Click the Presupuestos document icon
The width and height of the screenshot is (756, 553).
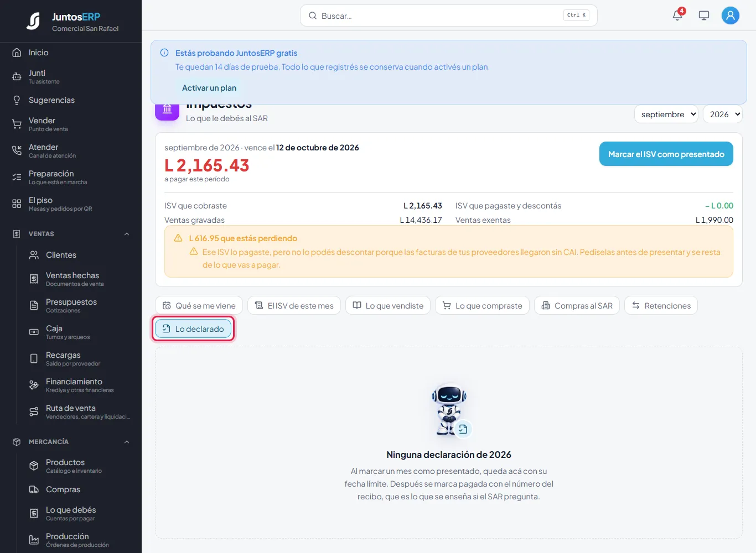point(34,306)
